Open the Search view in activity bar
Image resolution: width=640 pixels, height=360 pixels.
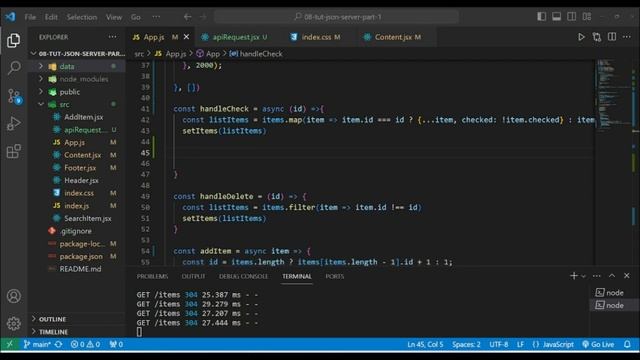coord(13,68)
